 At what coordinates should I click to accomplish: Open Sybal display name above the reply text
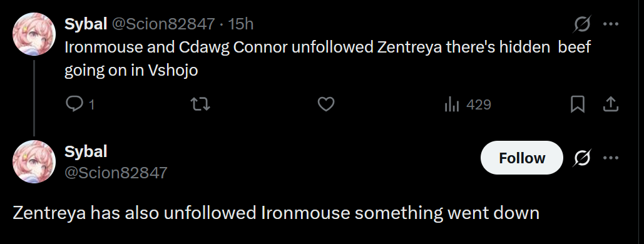86,151
